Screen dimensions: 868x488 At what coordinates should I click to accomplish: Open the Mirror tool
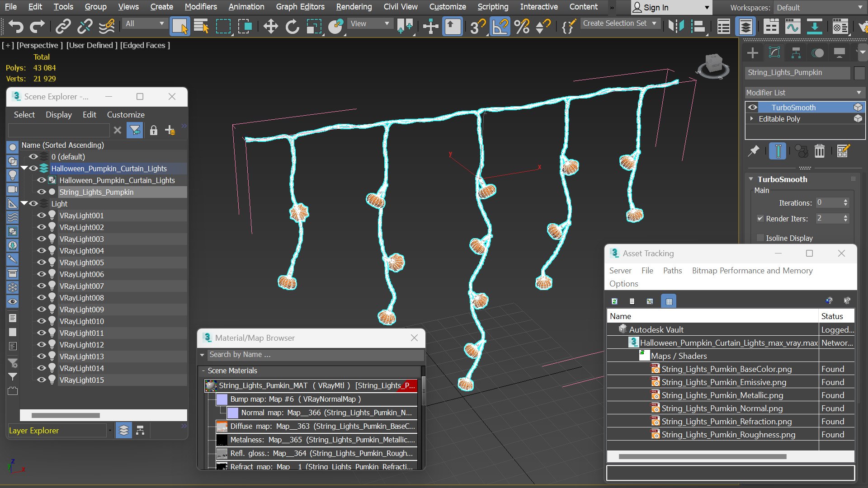676,27
